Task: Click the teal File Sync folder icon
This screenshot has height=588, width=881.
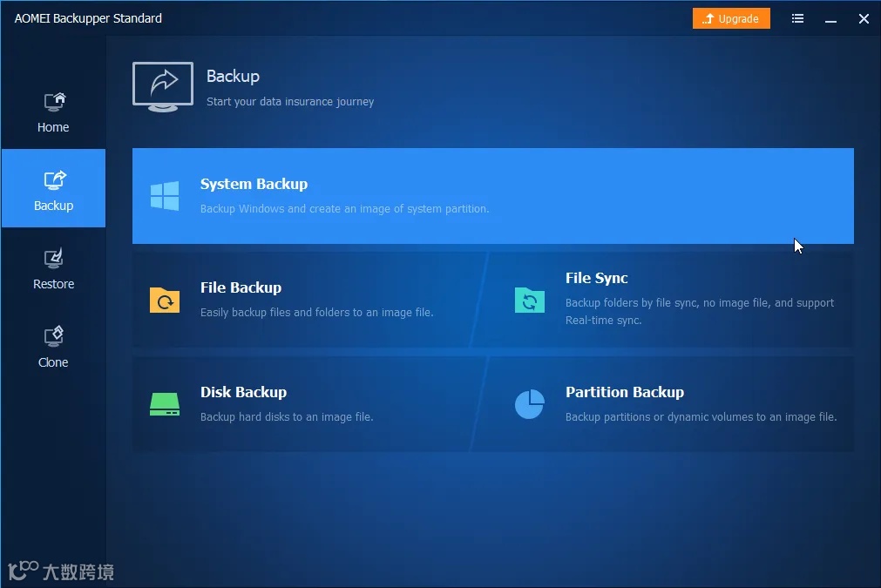Action: [x=529, y=300]
